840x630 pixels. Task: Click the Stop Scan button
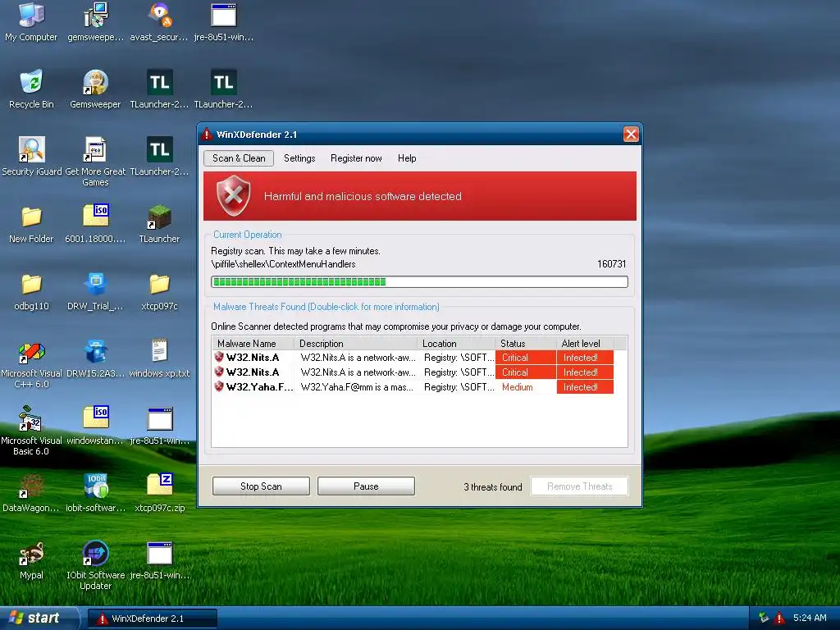tap(261, 486)
